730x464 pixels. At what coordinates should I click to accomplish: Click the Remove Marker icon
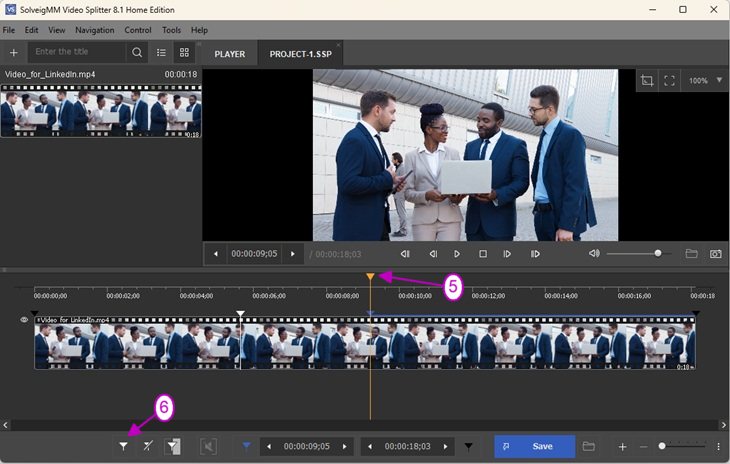(148, 447)
